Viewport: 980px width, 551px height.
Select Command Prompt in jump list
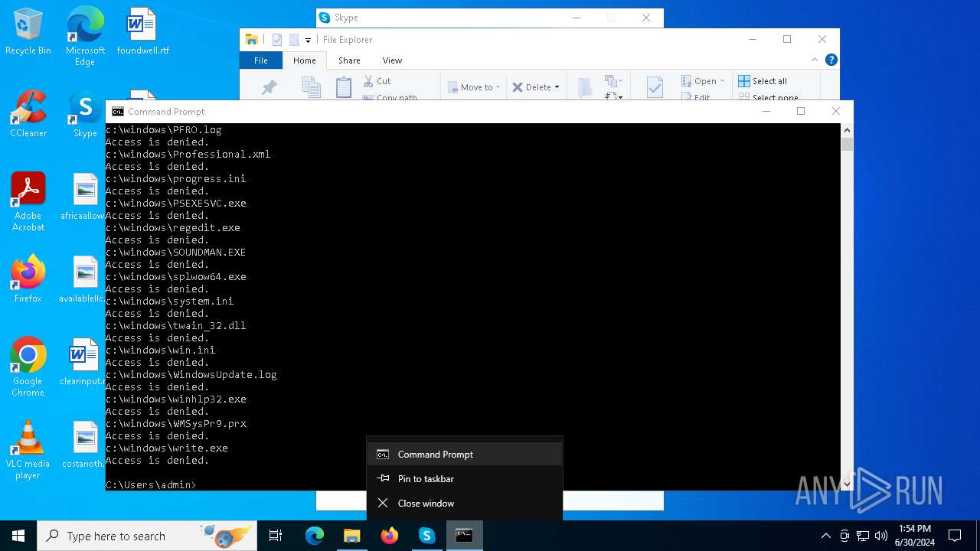465,454
